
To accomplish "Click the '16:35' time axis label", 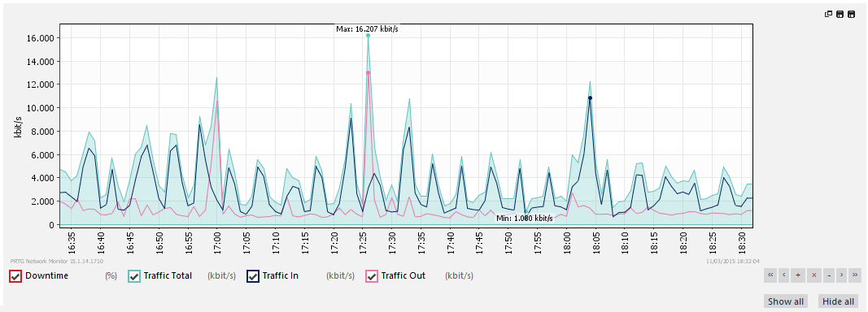I will pos(72,242).
